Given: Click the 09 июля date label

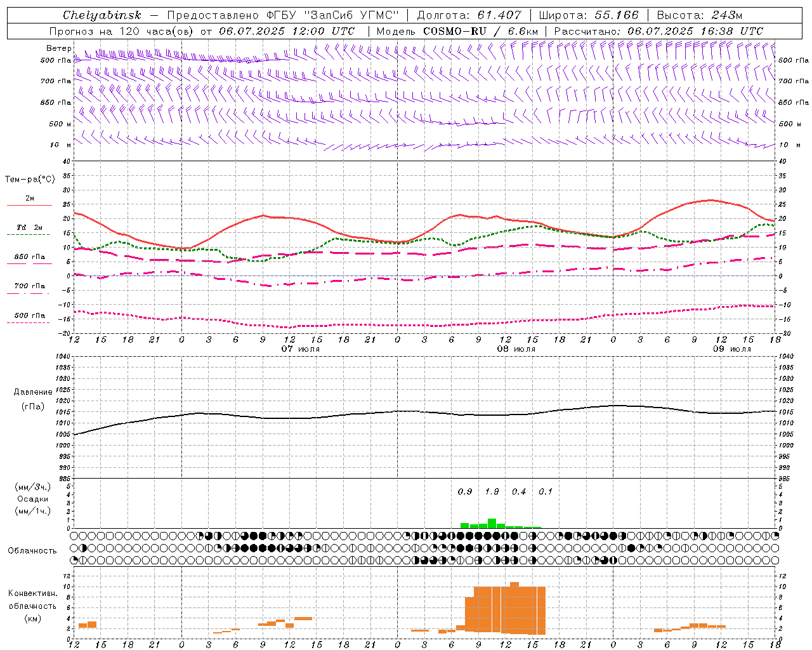Looking at the screenshot, I should click(x=731, y=349).
